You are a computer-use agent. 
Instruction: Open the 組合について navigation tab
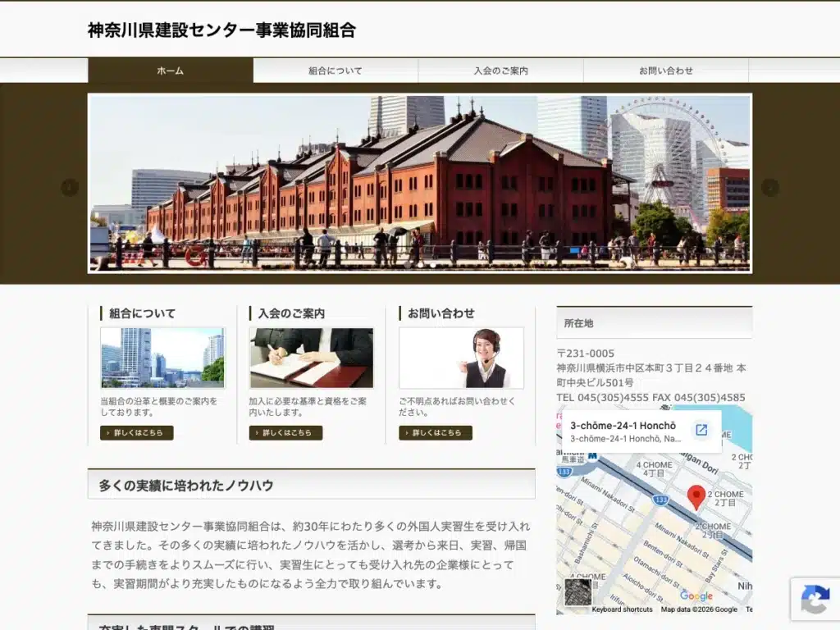[336, 71]
